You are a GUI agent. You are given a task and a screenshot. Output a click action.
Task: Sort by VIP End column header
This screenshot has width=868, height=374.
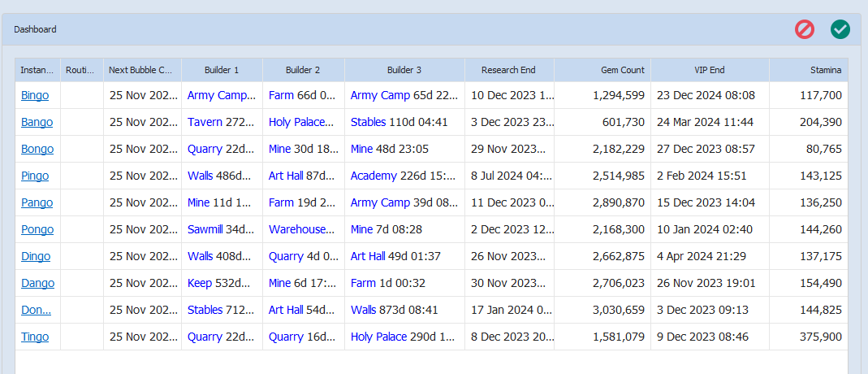point(709,70)
